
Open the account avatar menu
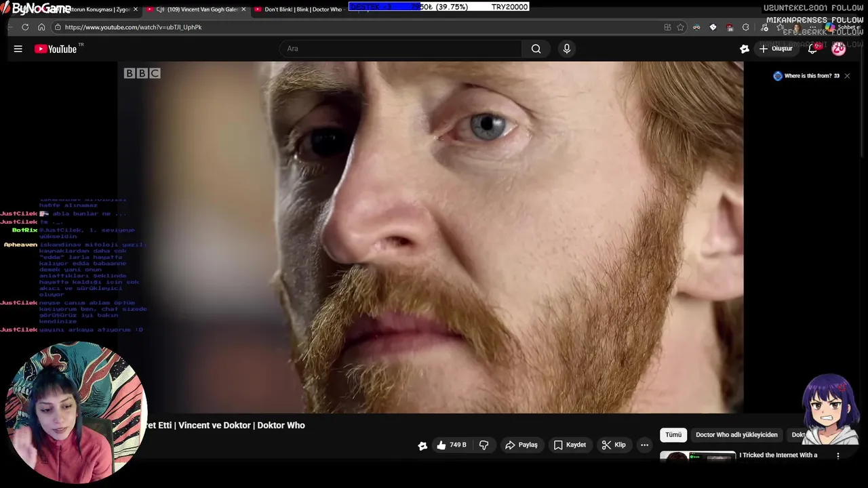point(839,49)
